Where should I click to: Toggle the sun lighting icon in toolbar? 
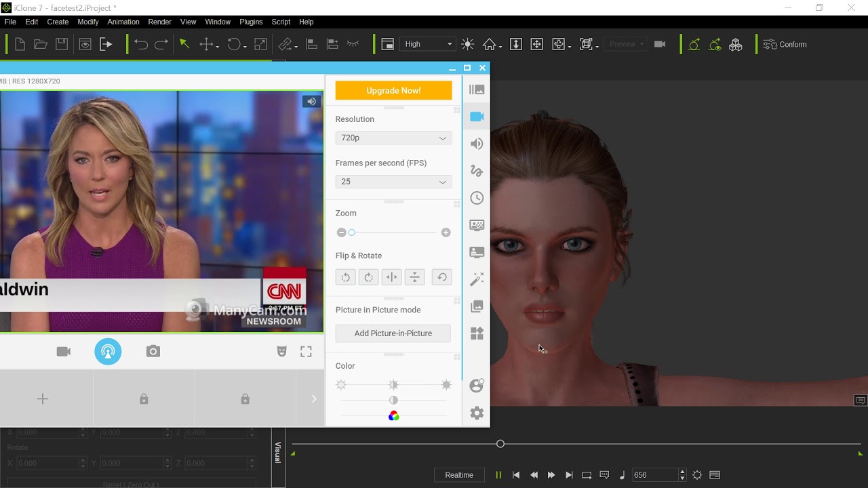(467, 44)
